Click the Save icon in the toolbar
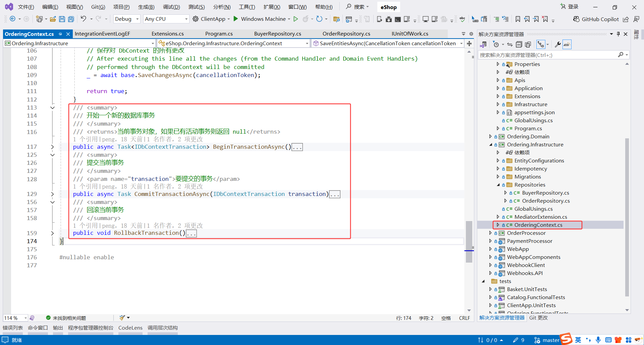The image size is (644, 345). click(x=62, y=19)
